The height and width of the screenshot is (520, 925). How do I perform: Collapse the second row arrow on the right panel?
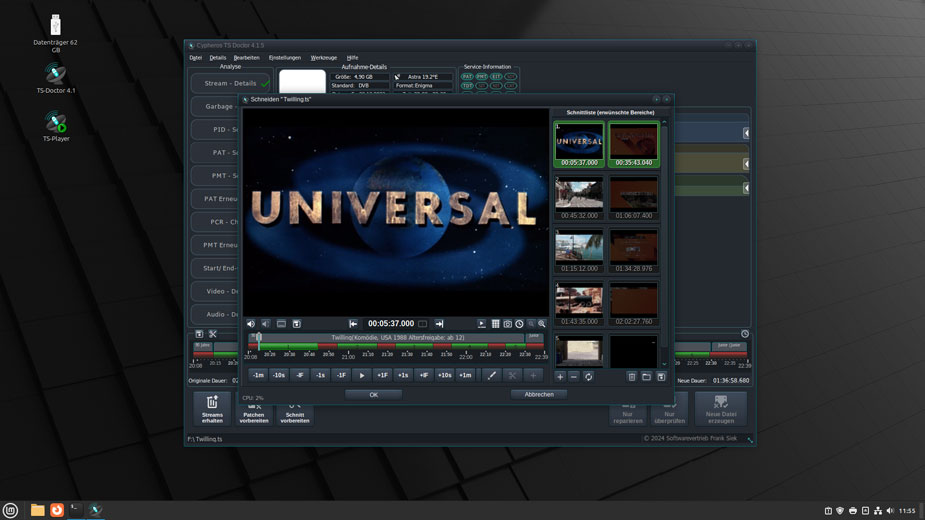(746, 163)
